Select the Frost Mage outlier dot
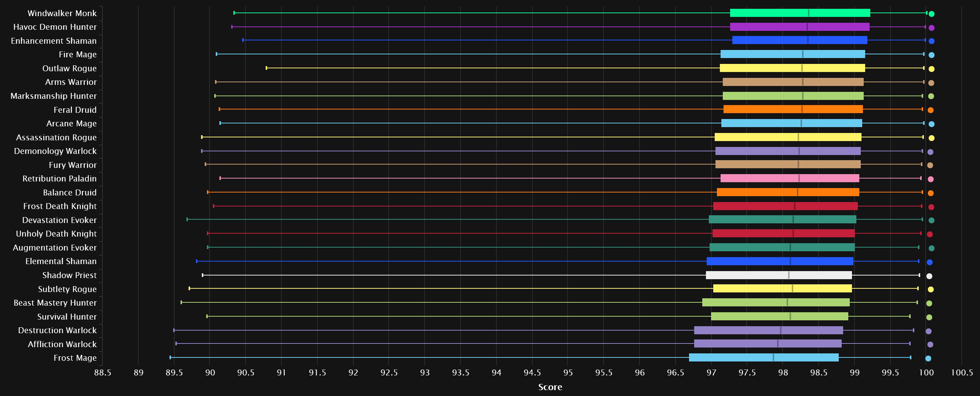 point(928,359)
